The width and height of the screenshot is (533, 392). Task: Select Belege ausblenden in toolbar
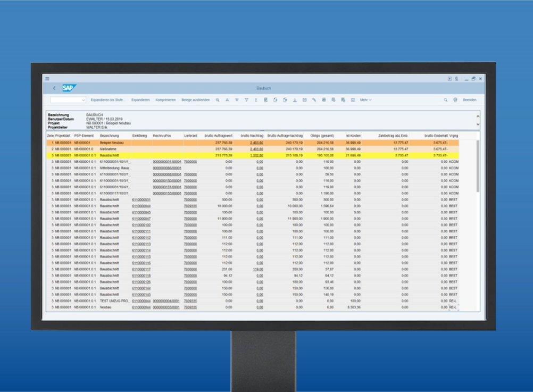coord(195,100)
